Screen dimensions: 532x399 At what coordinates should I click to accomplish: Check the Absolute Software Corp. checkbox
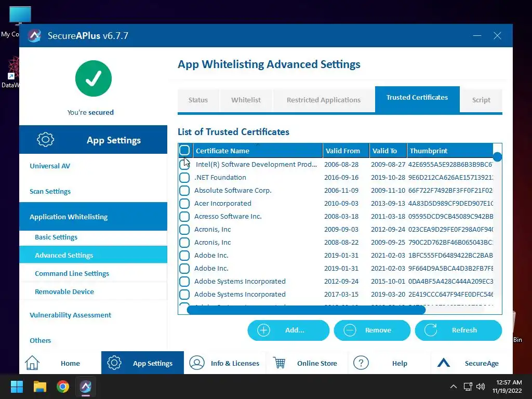coord(184,190)
